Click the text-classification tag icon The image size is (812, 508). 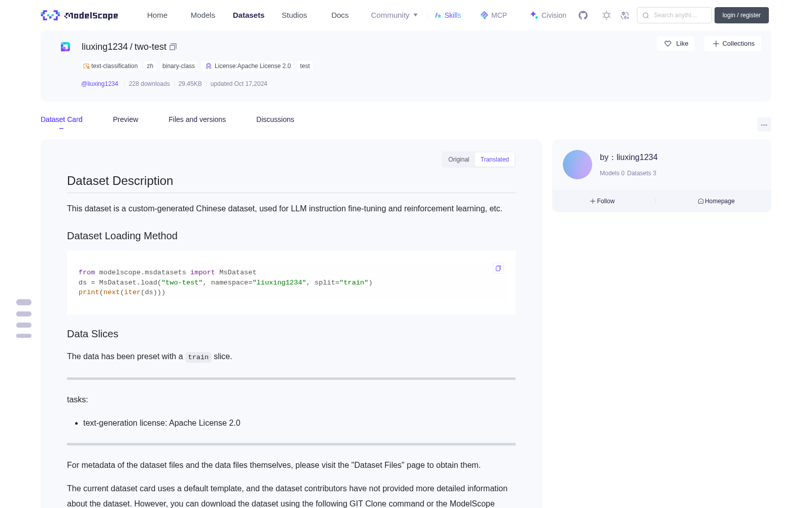click(86, 66)
